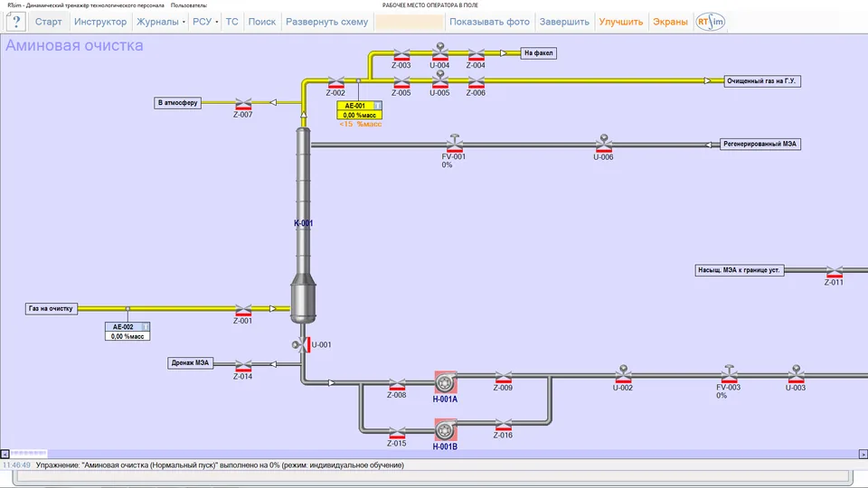
Task: Click horizontal scrollbar right arrow
Action: pyautogui.click(x=863, y=454)
